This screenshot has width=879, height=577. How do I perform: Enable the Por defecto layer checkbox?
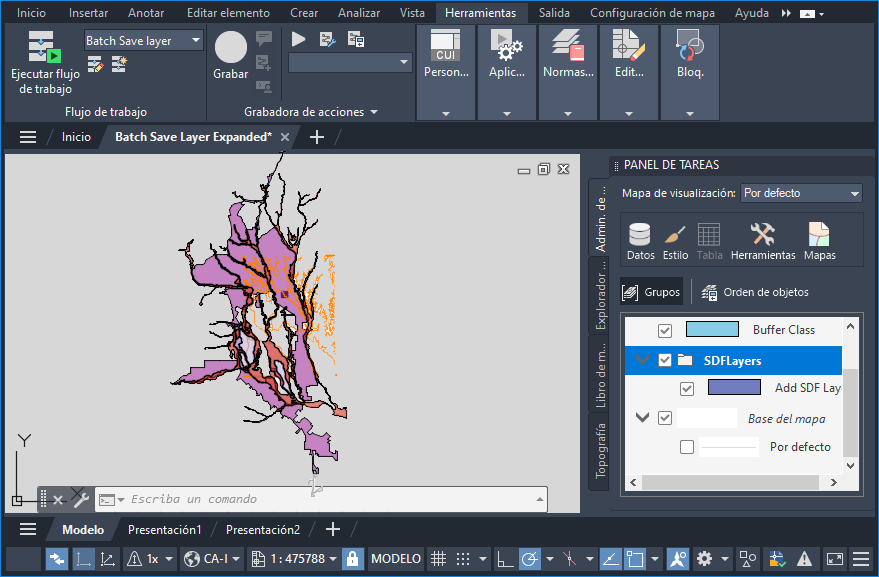(687, 447)
